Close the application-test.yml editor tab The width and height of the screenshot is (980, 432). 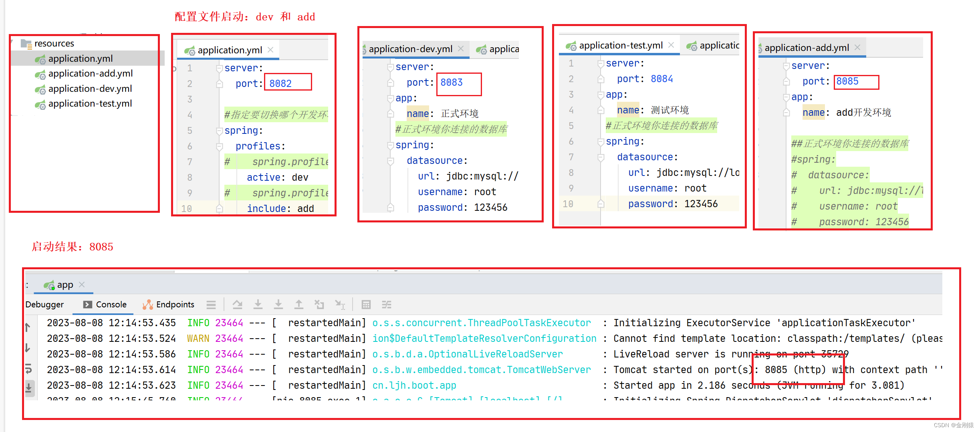(671, 45)
